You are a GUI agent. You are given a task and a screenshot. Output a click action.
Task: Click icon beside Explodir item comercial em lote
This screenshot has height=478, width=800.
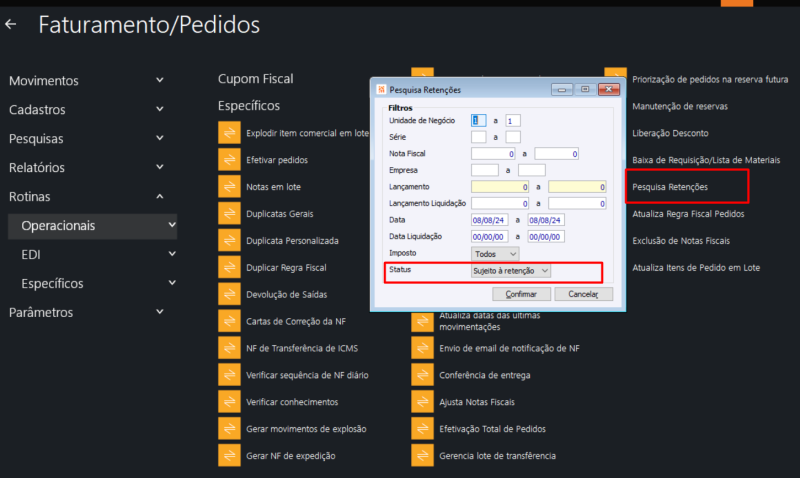(229, 133)
